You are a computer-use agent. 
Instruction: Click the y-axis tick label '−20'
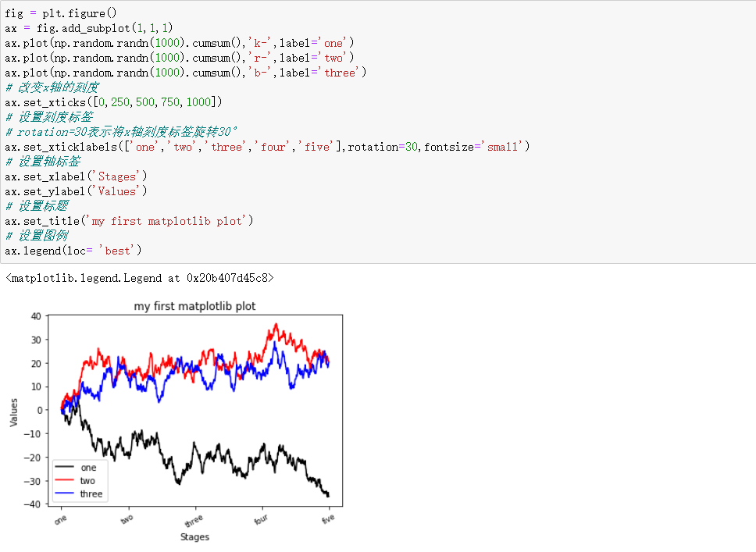click(x=32, y=458)
